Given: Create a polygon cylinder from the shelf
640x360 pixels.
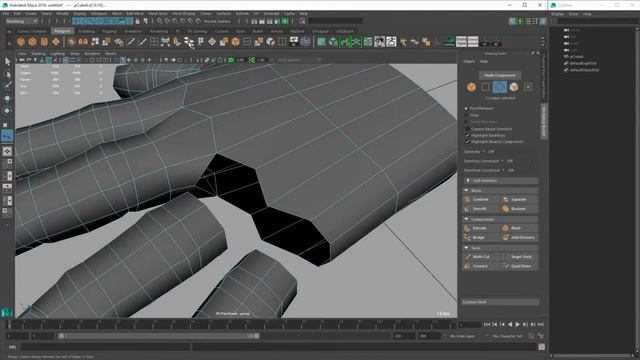Looking at the screenshot, I should click(x=44, y=42).
